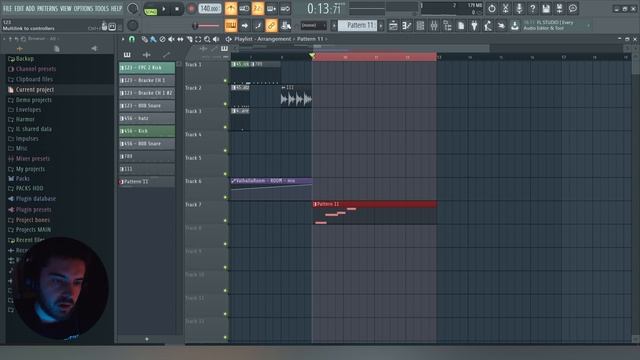Image resolution: width=640 pixels, height=360 pixels.
Task: Stop playback with the Stop button
Action: coord(177,9)
